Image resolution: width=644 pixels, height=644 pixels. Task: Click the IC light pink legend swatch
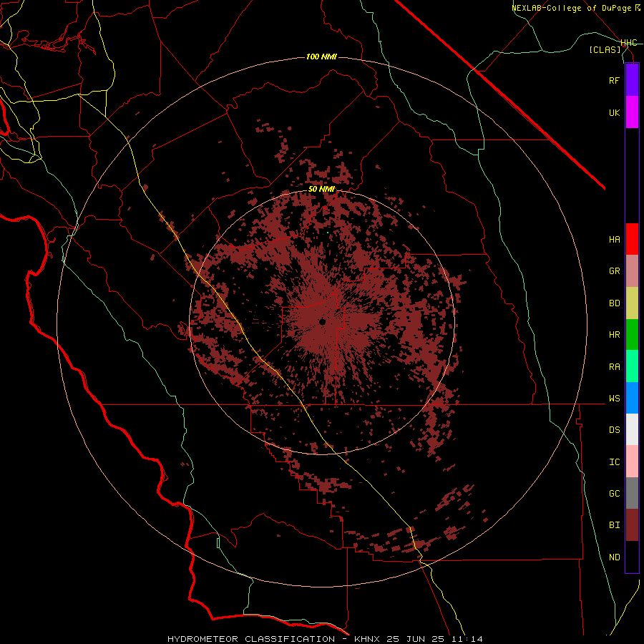click(632, 462)
